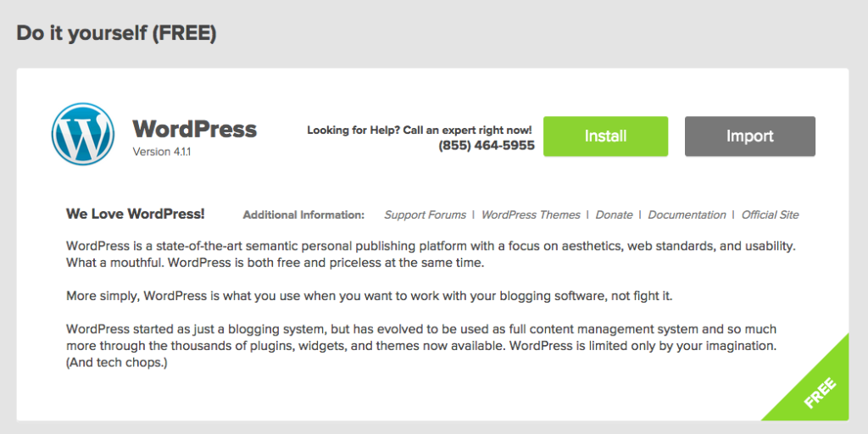868x434 pixels.
Task: Click the Version 4.1.1 label
Action: [x=162, y=152]
